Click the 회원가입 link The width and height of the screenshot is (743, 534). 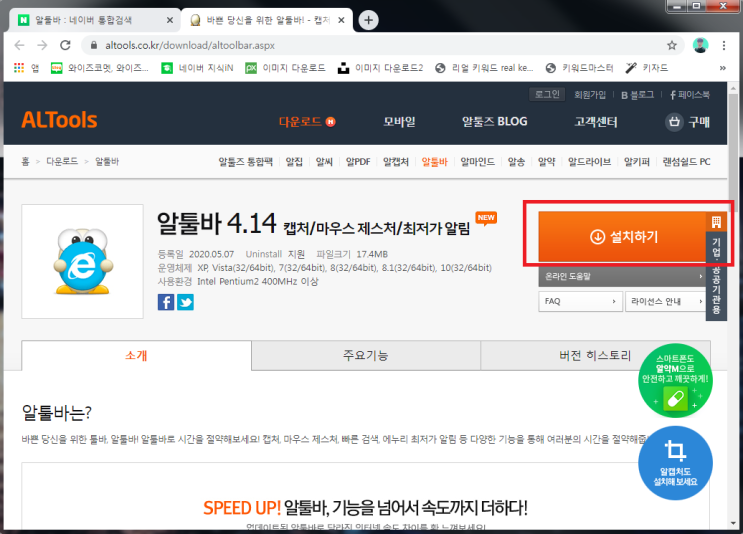(590, 95)
